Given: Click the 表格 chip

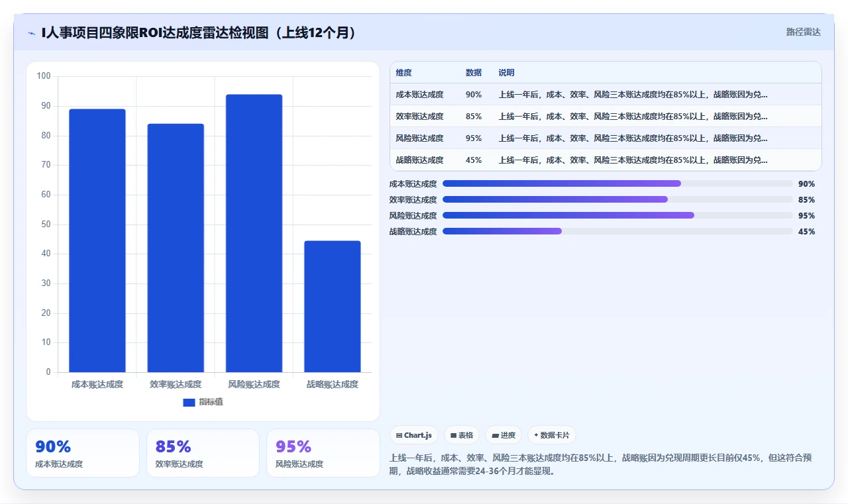Looking at the screenshot, I should point(462,435).
